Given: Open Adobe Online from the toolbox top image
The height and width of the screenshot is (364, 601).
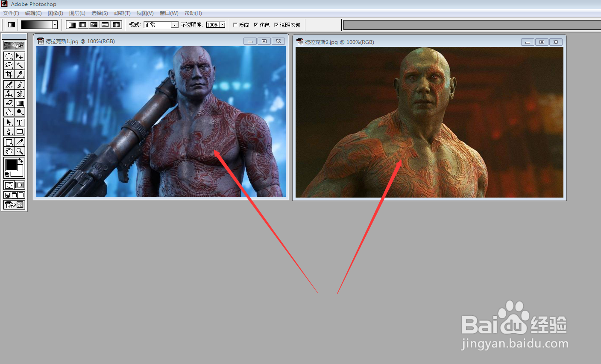Looking at the screenshot, I should click(x=14, y=45).
